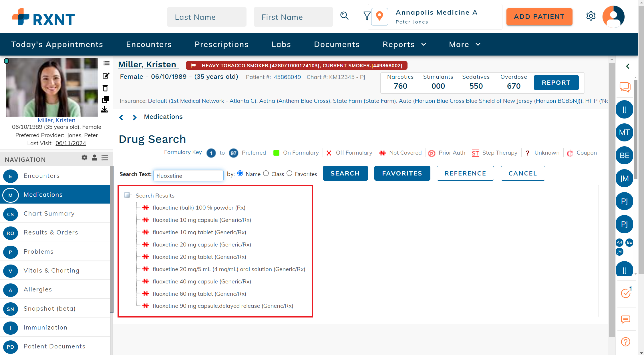
Task: Click the ADD PATIENT button
Action: click(539, 17)
